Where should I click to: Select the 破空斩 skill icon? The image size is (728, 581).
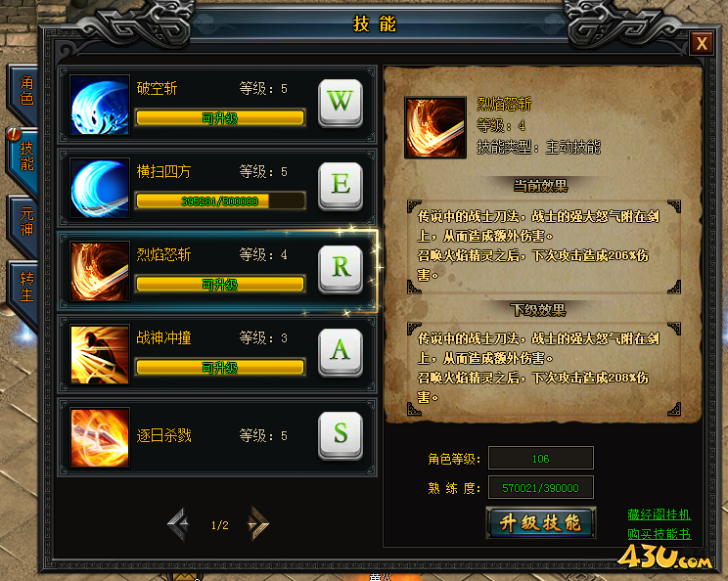point(100,105)
